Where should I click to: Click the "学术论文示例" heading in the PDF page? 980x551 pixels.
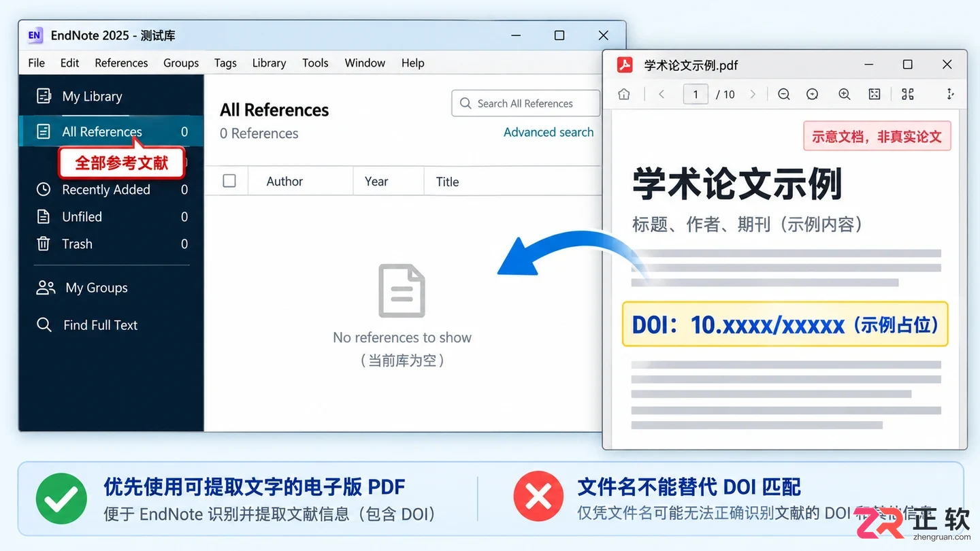pyautogui.click(x=738, y=184)
